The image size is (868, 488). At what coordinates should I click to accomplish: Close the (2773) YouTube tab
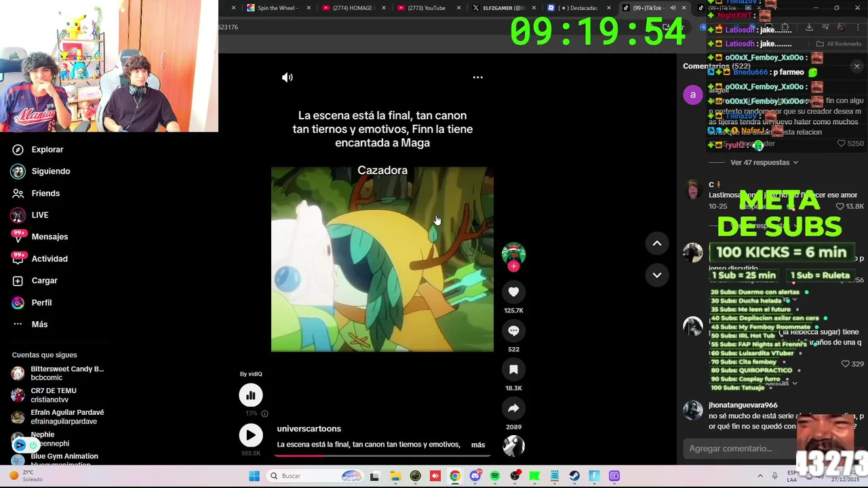458,8
